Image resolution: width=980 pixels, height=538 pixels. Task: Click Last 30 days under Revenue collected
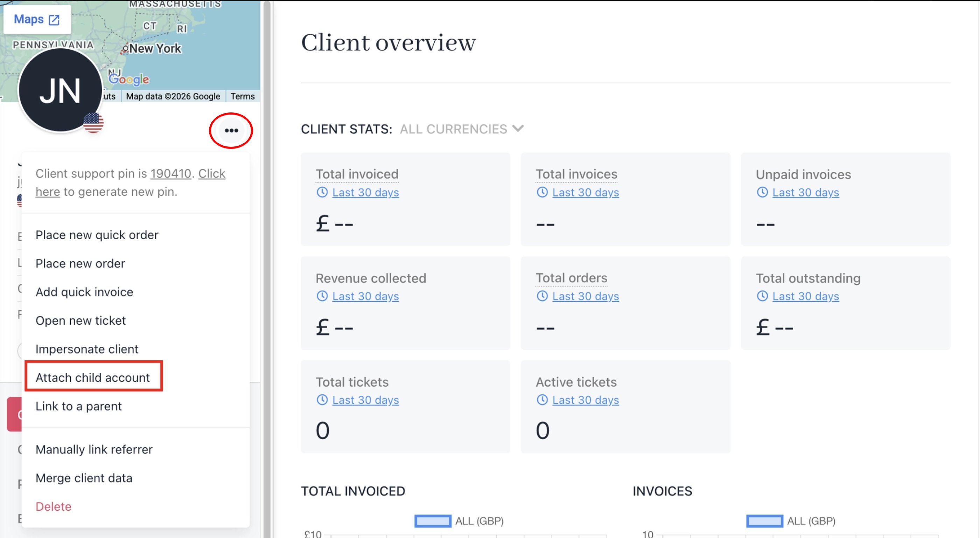[x=365, y=296]
